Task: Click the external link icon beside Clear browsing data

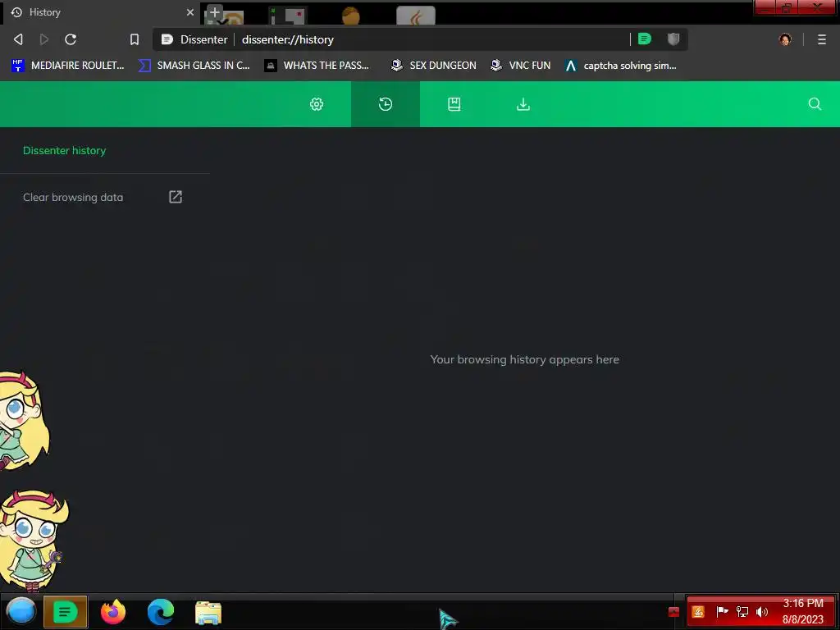Action: [x=176, y=197]
